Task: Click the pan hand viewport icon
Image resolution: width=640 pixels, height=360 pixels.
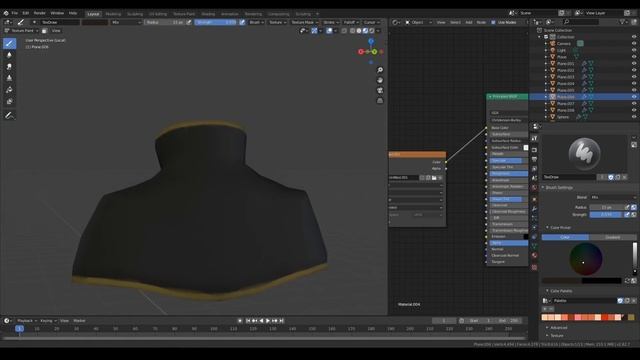Action: [380, 80]
